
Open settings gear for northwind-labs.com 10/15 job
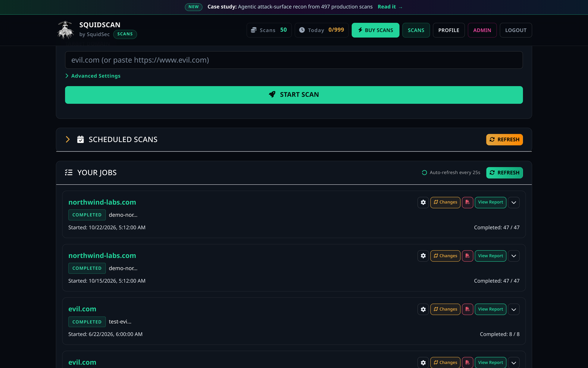(x=423, y=256)
